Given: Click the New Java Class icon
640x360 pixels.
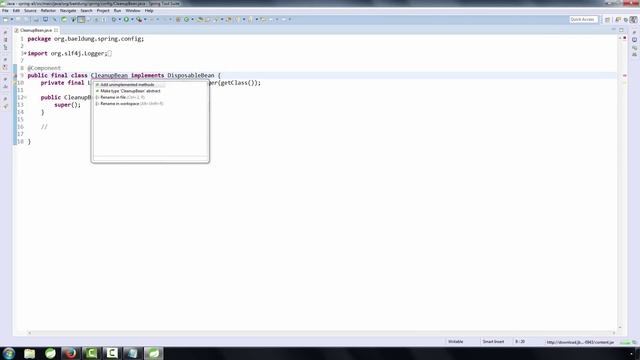Looking at the screenshot, I should click(x=187, y=20).
